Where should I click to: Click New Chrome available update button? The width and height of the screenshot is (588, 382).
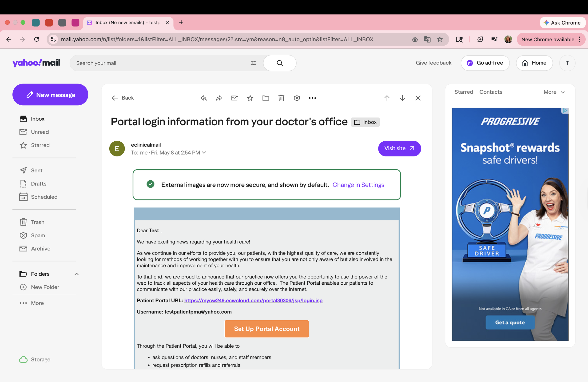coord(550,39)
